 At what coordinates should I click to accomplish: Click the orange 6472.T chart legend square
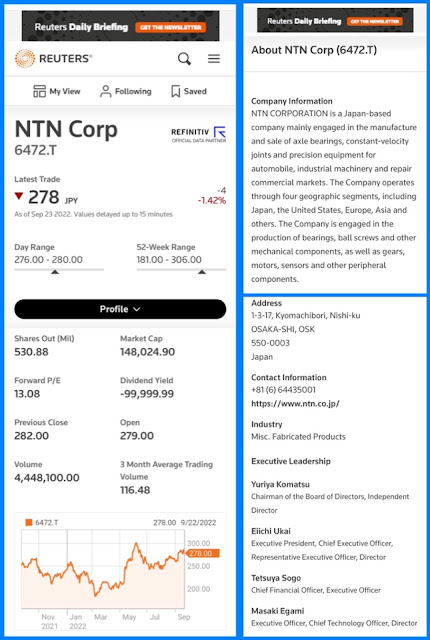(x=29, y=522)
